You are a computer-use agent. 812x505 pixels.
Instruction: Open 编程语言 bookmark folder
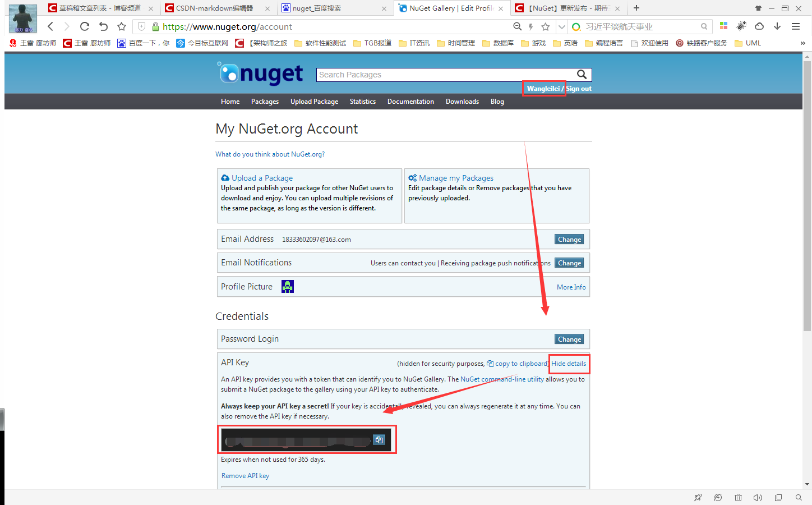click(x=603, y=43)
